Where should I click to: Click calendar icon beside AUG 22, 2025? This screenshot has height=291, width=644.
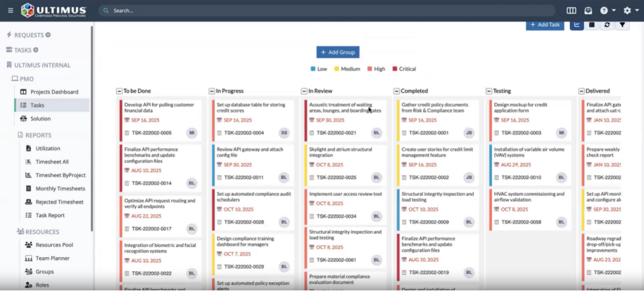coord(127,216)
